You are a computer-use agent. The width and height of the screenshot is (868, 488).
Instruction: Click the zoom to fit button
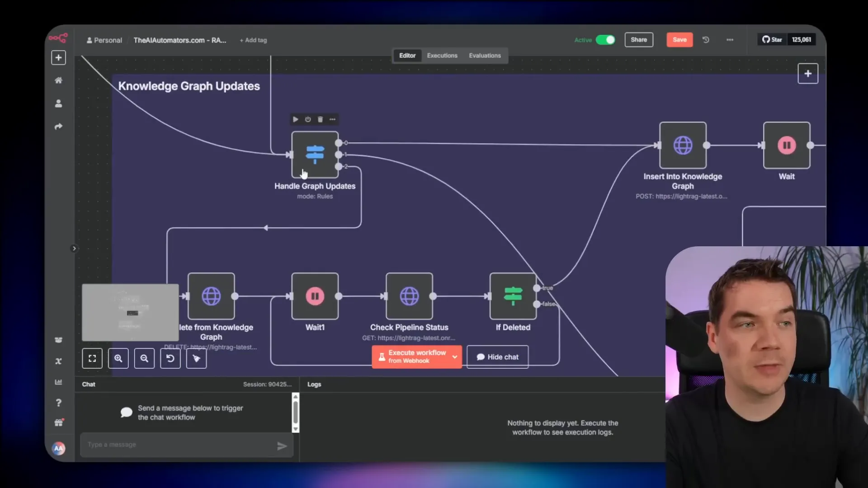coord(92,358)
